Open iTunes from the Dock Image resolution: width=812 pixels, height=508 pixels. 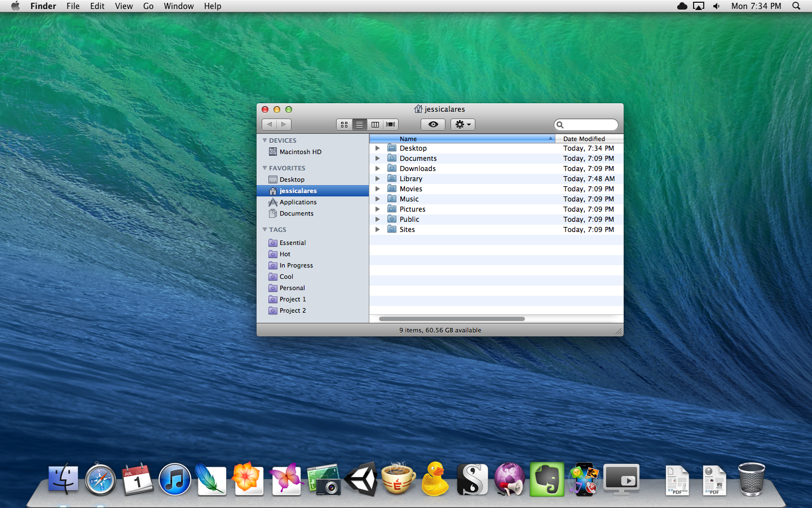tap(175, 480)
